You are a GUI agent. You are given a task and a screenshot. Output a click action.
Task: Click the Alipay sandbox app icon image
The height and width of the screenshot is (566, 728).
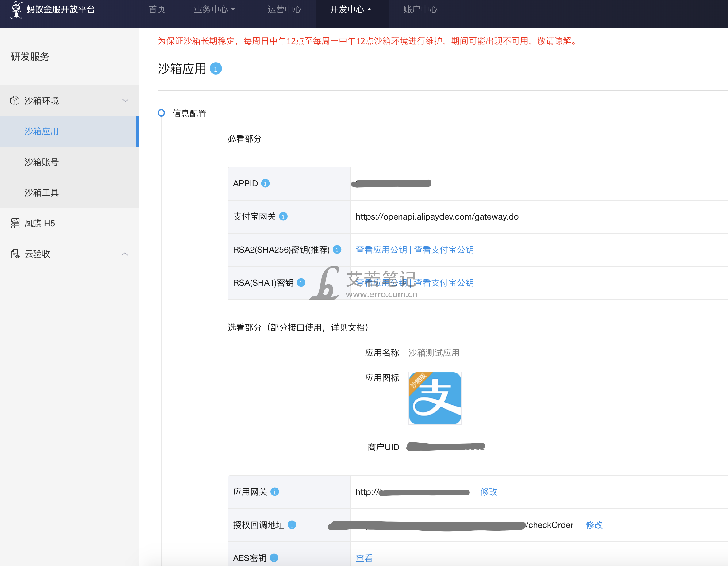click(x=435, y=398)
